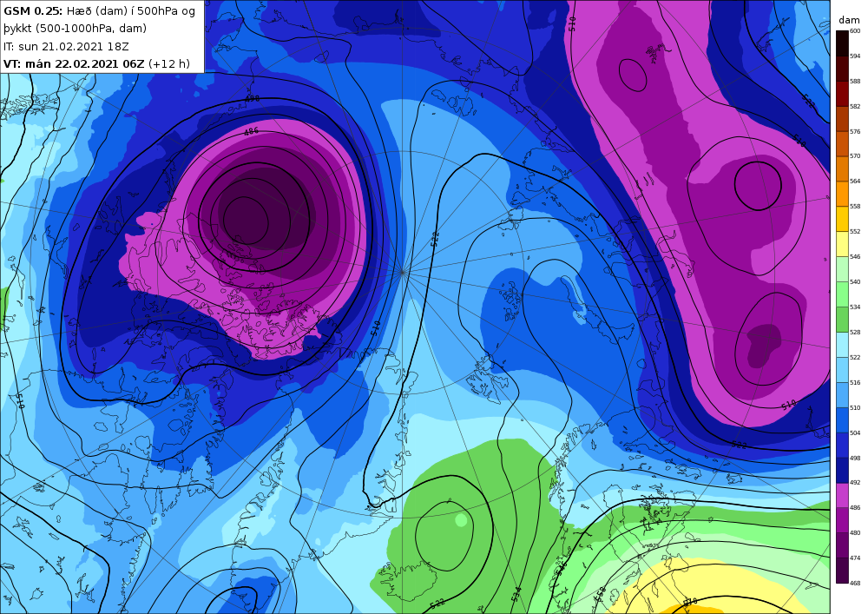
Task: Click the 570 value in the legend
Action: tap(855, 156)
